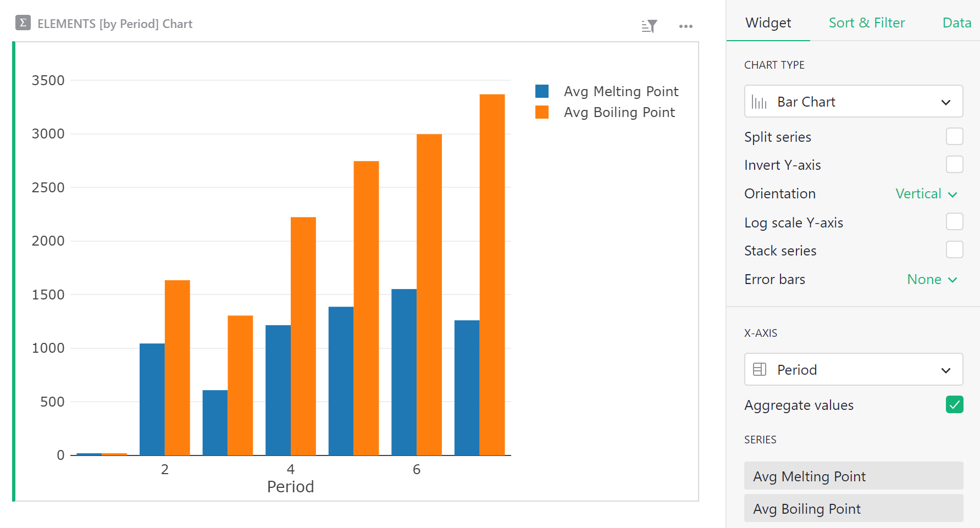
Task: Click the blue legend swatch for Avg Melting Point
Action: [x=542, y=91]
